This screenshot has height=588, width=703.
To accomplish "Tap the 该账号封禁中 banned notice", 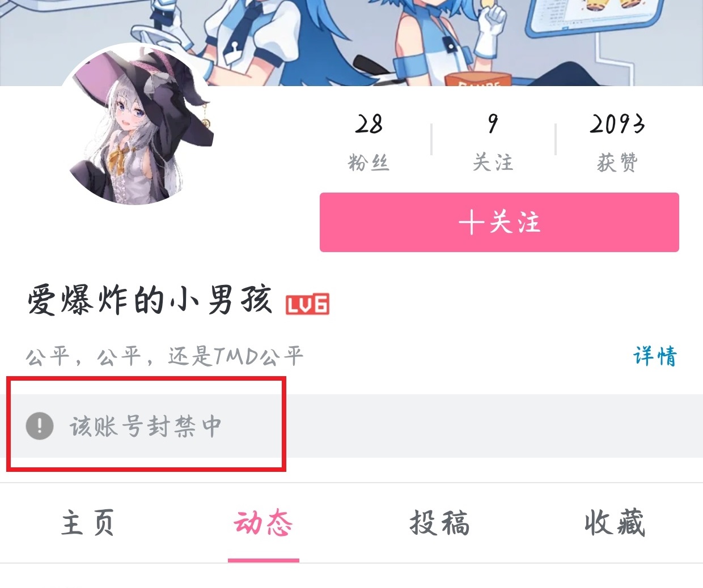I will coord(145,426).
